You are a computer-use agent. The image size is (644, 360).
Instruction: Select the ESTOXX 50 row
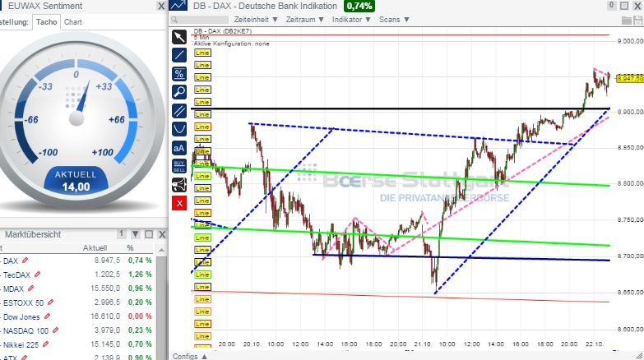[x=76, y=302]
